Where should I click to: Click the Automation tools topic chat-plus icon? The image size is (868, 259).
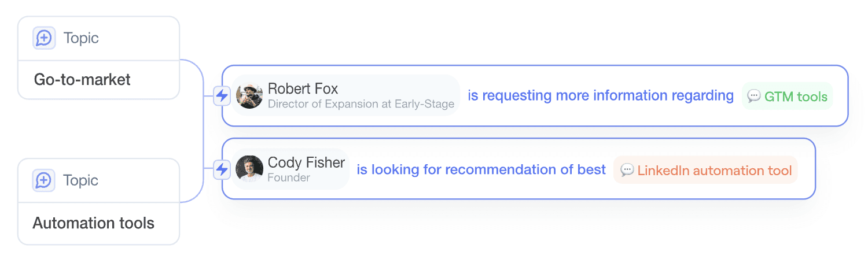(x=43, y=180)
